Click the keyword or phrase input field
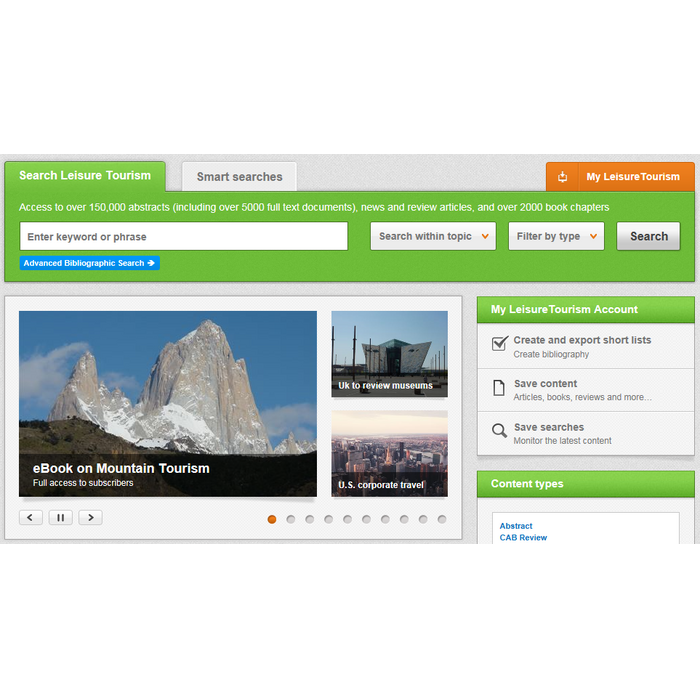The height and width of the screenshot is (700, 700). click(183, 237)
